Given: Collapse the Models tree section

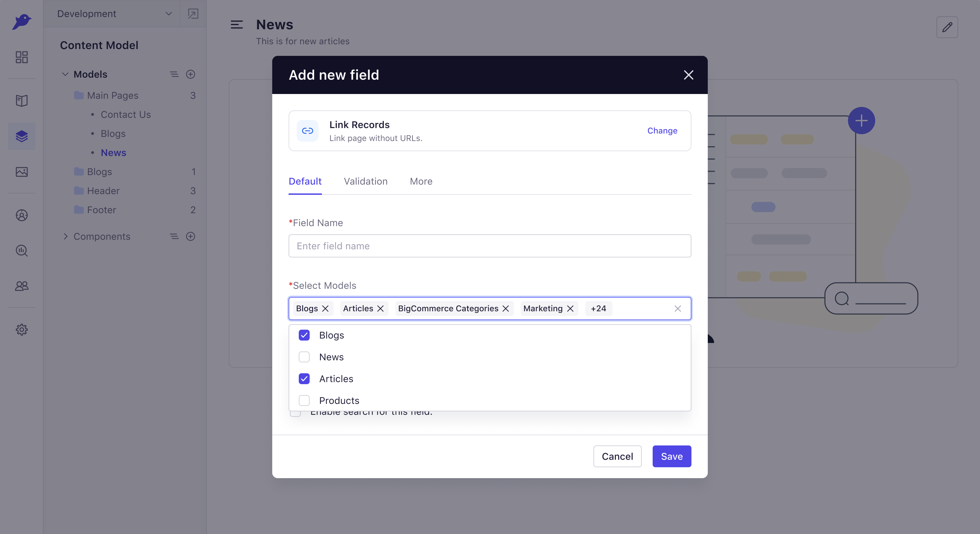Looking at the screenshot, I should point(65,74).
